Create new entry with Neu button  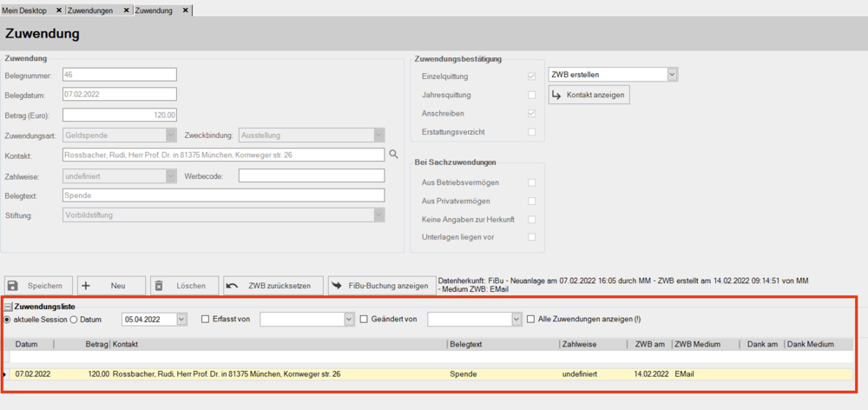point(110,286)
